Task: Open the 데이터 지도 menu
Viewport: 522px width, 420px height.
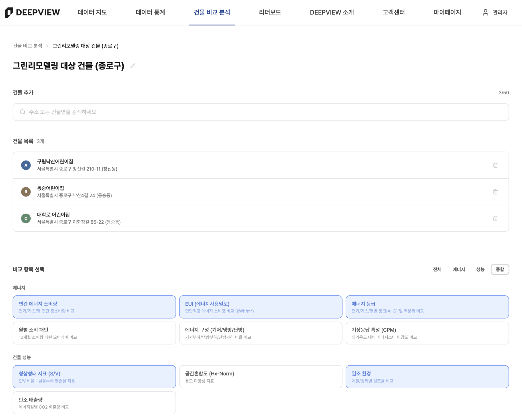Action: [92, 12]
